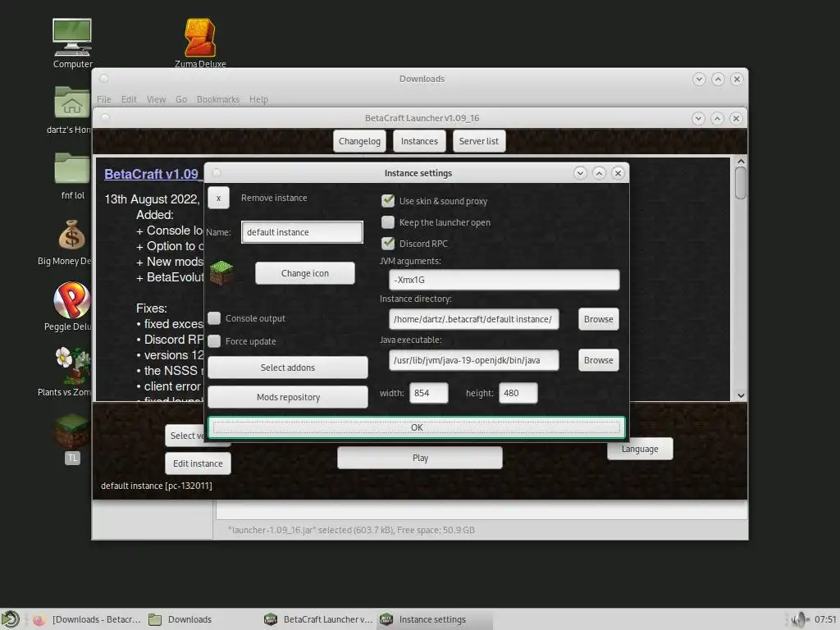Viewport: 840px width, 630px height.
Task: Click the Instance directory path field
Action: pos(474,319)
